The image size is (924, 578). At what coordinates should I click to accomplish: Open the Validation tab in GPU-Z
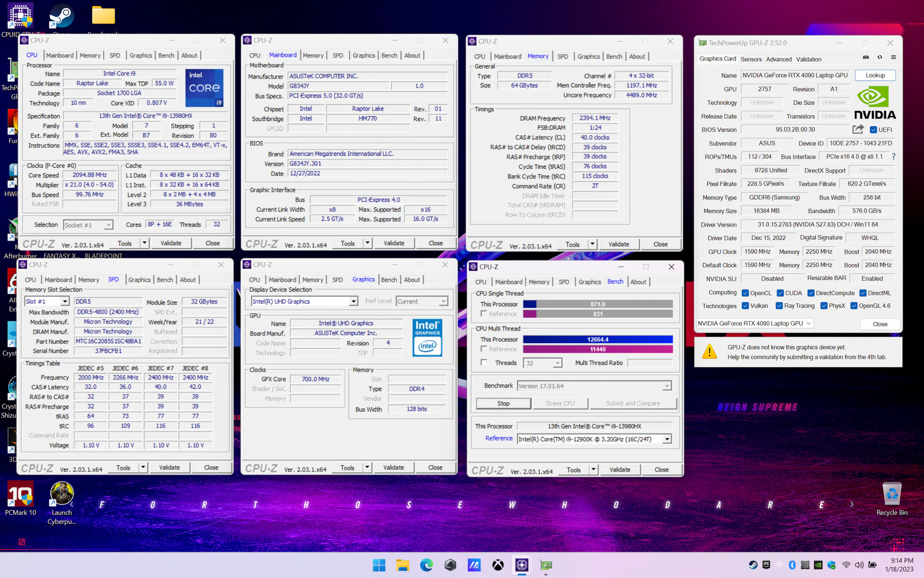pyautogui.click(x=808, y=59)
